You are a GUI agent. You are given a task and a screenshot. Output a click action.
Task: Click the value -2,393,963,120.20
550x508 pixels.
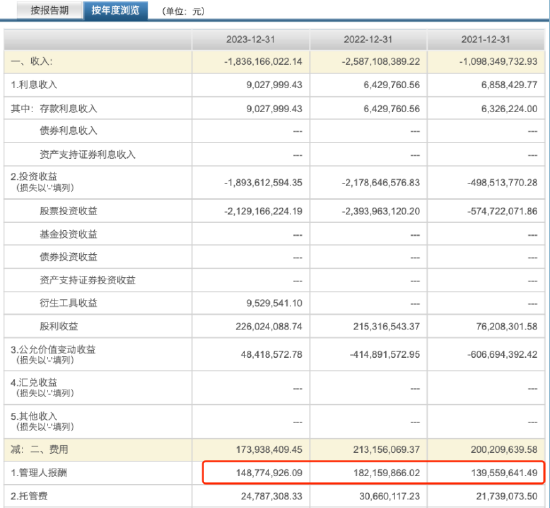tap(381, 211)
